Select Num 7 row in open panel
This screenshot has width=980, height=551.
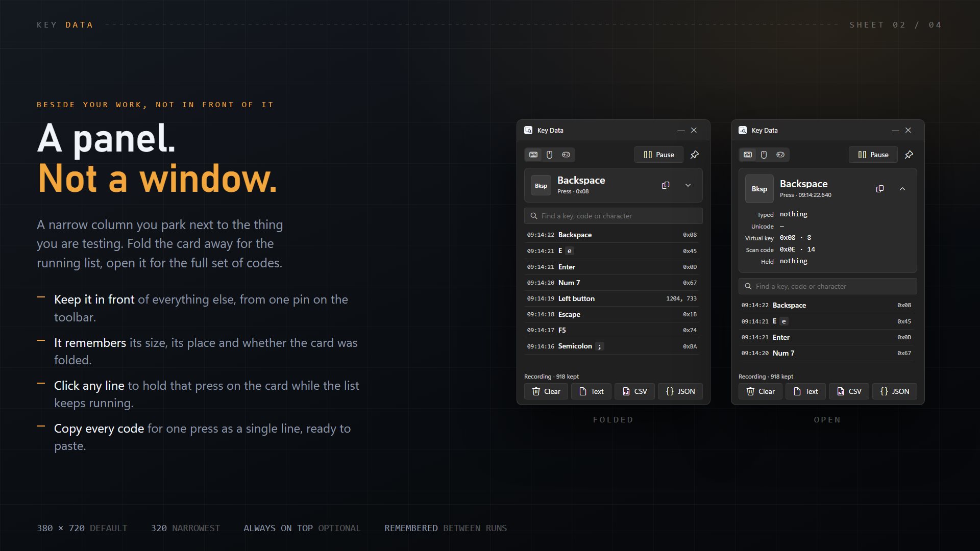(x=826, y=353)
